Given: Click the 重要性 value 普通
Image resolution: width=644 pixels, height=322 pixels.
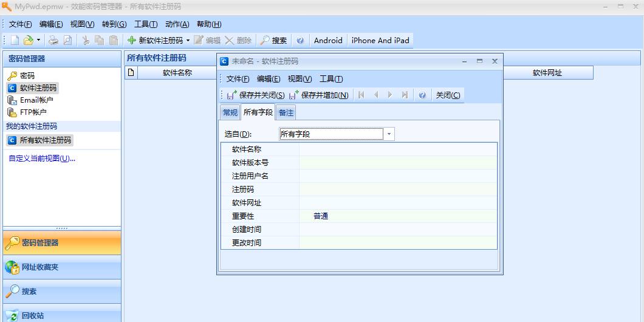Looking at the screenshot, I should coord(321,216).
